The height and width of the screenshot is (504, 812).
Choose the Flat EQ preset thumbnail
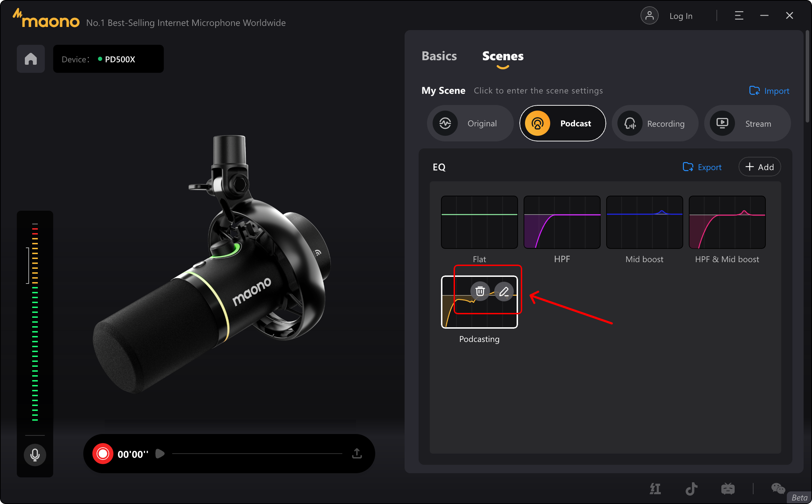coord(479,222)
